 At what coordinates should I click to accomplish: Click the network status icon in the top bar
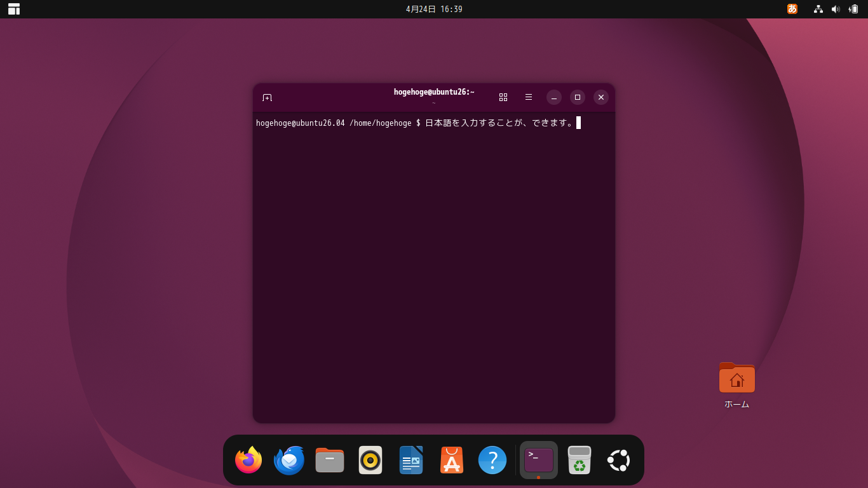818,9
